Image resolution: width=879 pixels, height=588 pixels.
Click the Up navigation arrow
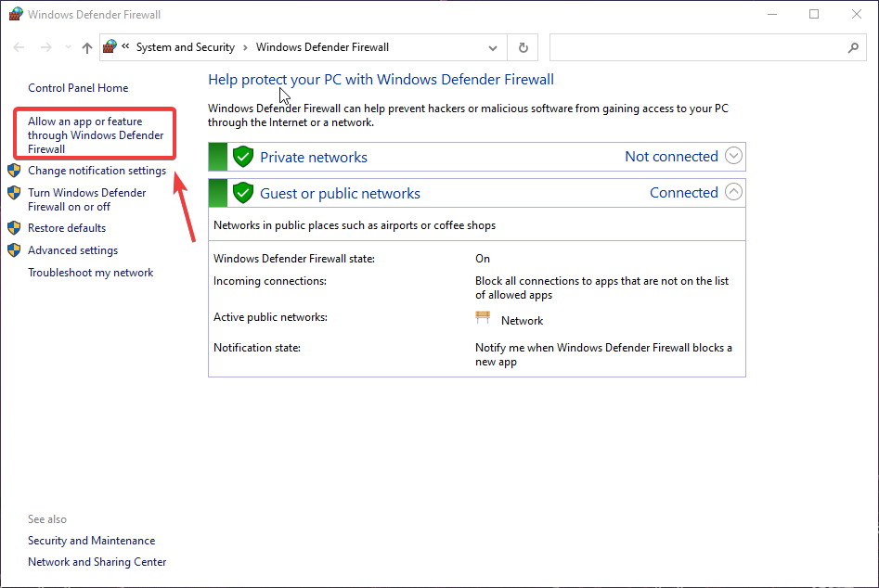(x=86, y=46)
